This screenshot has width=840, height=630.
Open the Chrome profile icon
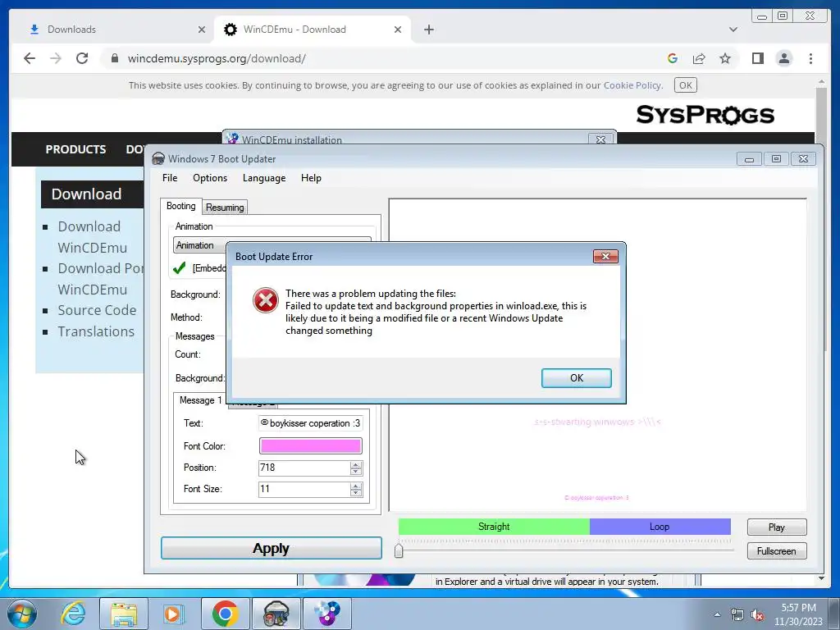tap(784, 58)
